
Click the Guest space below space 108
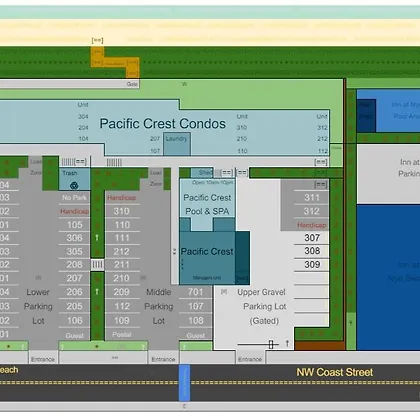pos(196,335)
